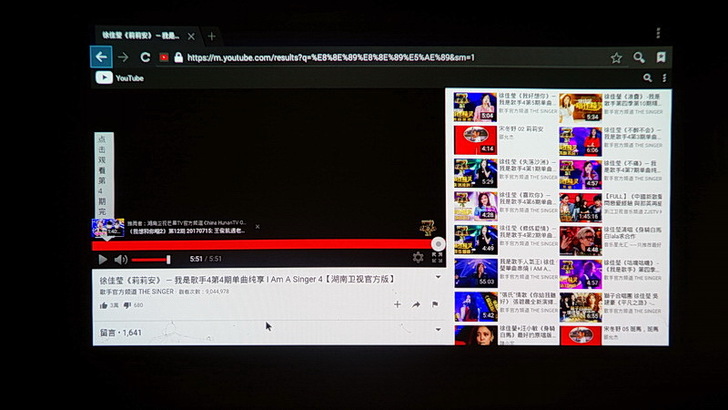This screenshot has width=728, height=410.
Task: Click the 歌手官方頻道 THE SINGER channel name
Action: pos(136,292)
